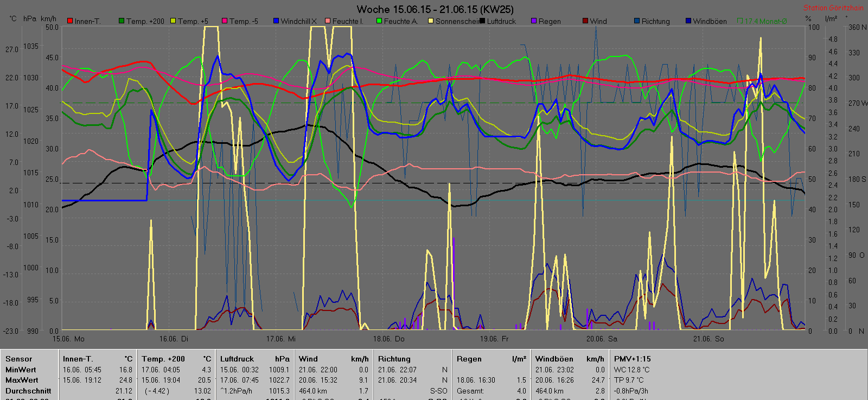Click Luftdruck maximum value 1022.7
This screenshot has height=400, width=868.
point(279,380)
